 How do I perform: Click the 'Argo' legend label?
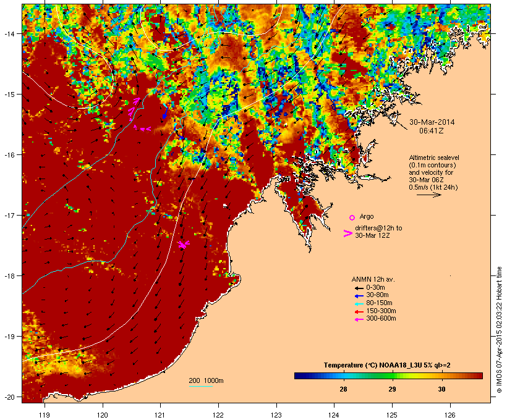click(367, 216)
